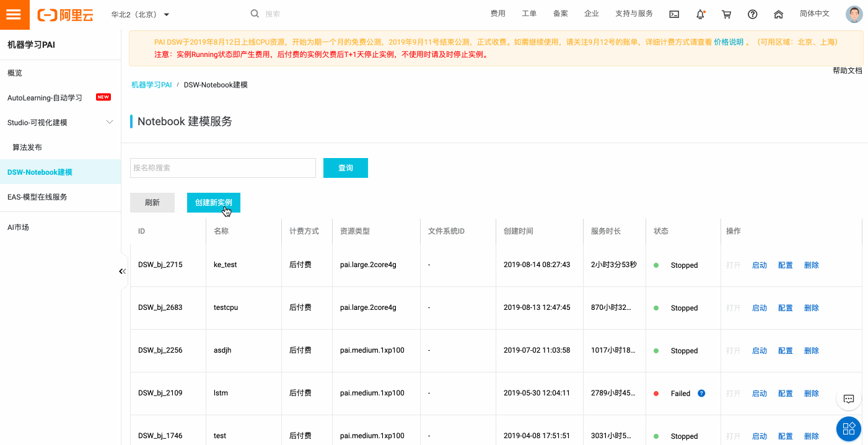868x445 pixels.
Task: Click the 查询 search button
Action: (346, 168)
